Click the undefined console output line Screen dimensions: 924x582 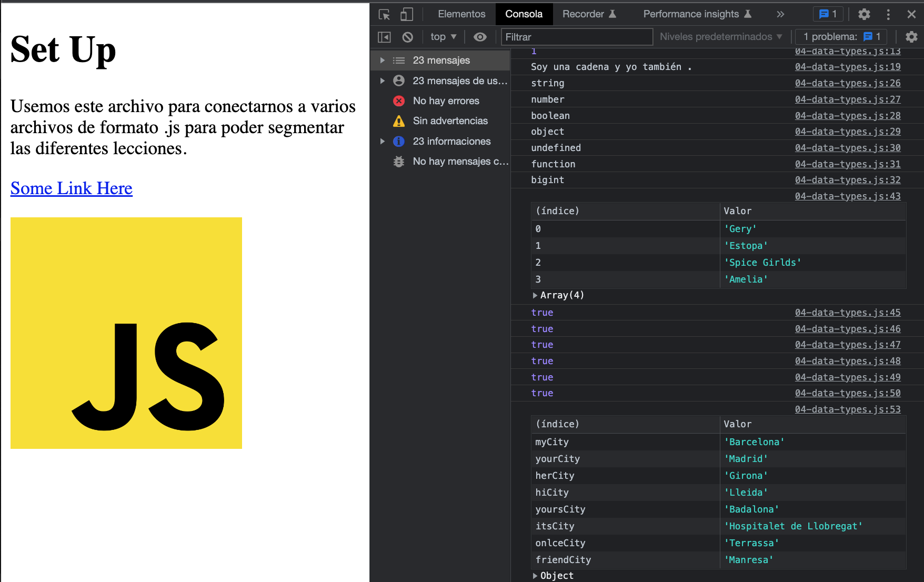tap(556, 148)
